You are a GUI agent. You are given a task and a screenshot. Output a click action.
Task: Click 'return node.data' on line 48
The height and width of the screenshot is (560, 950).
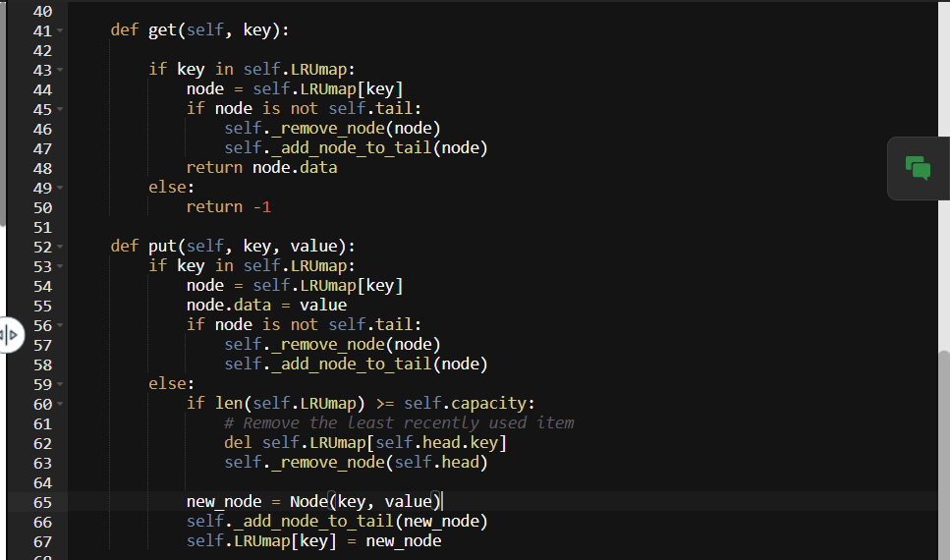pyautogui.click(x=261, y=167)
